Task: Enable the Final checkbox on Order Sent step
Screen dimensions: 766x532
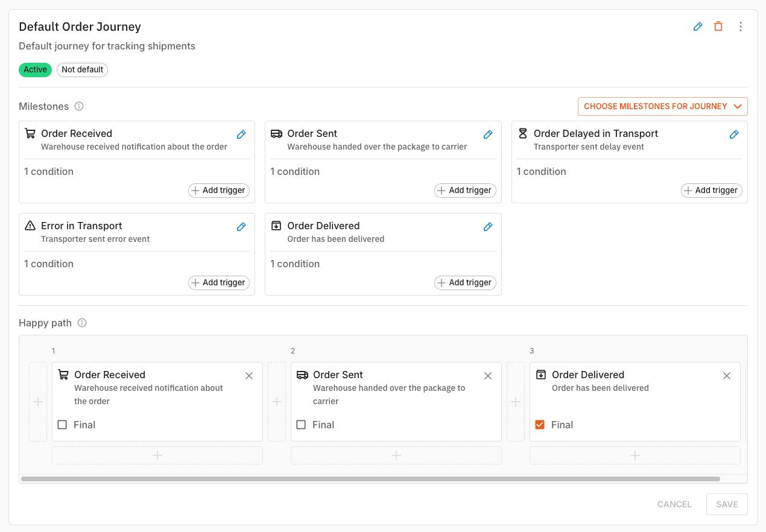Action: point(300,425)
